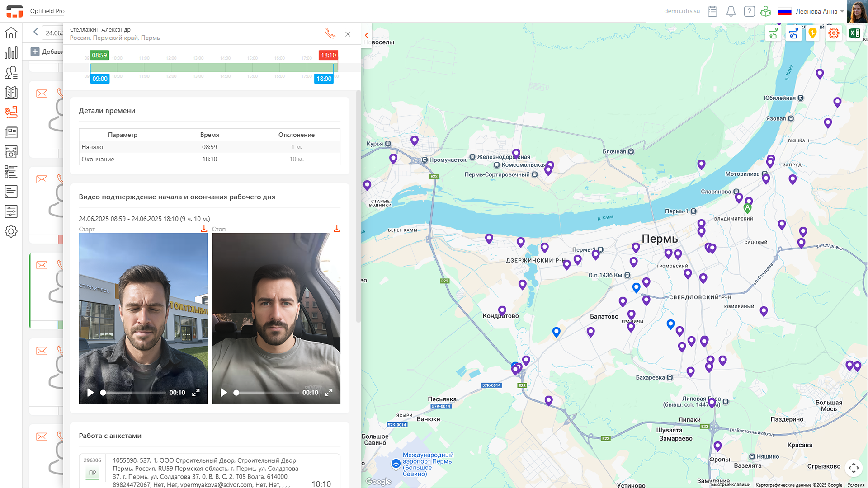Click the Старт video progress slider
The height and width of the screenshot is (488, 868).
click(x=133, y=393)
